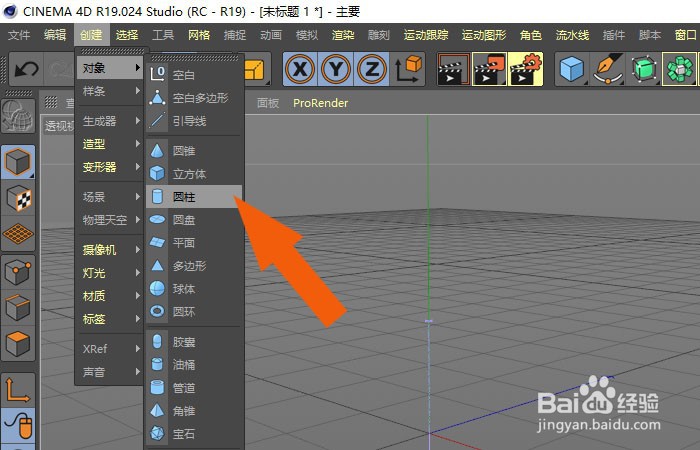Screen dimensions: 700x450
Task: Toggle the Z axis lock
Action: (371, 69)
